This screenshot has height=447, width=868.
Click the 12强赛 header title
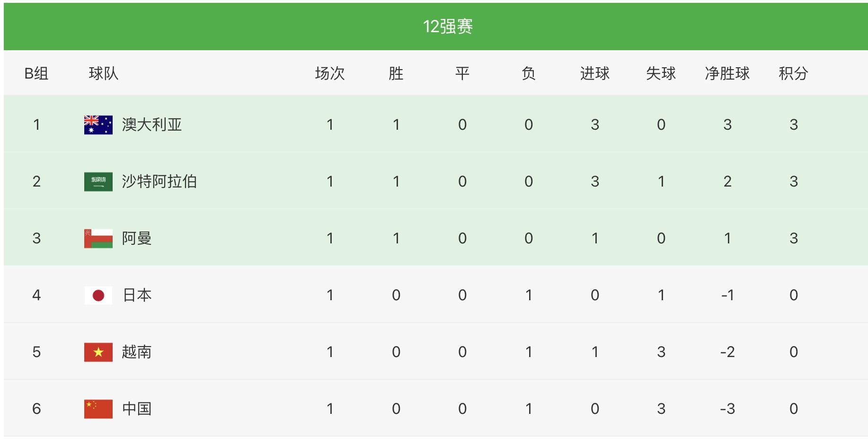pos(448,27)
